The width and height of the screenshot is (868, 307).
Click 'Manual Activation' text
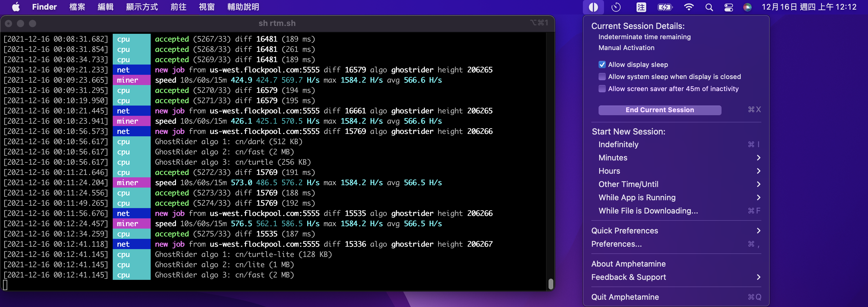coord(626,48)
